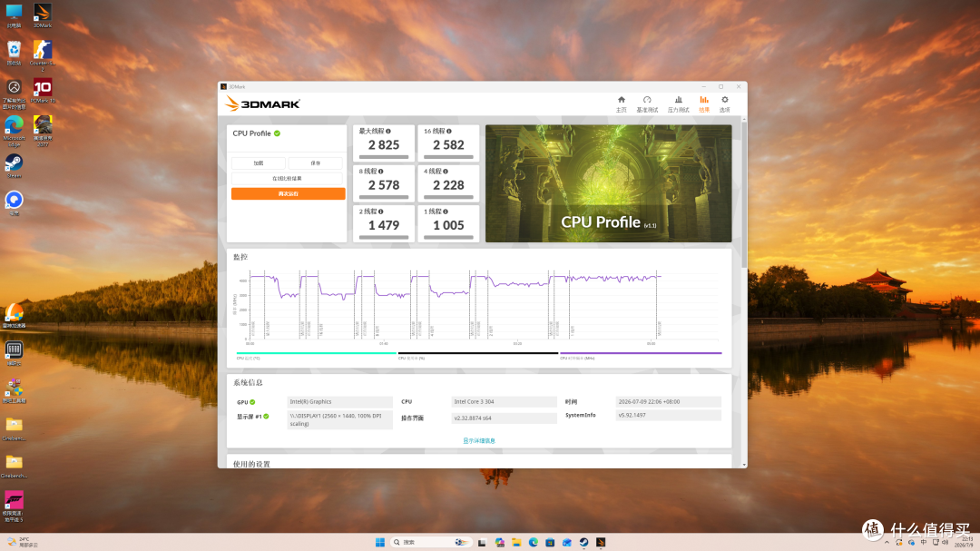Open the 显示详细信息 link under system info
This screenshot has width=980, height=551.
479,441
